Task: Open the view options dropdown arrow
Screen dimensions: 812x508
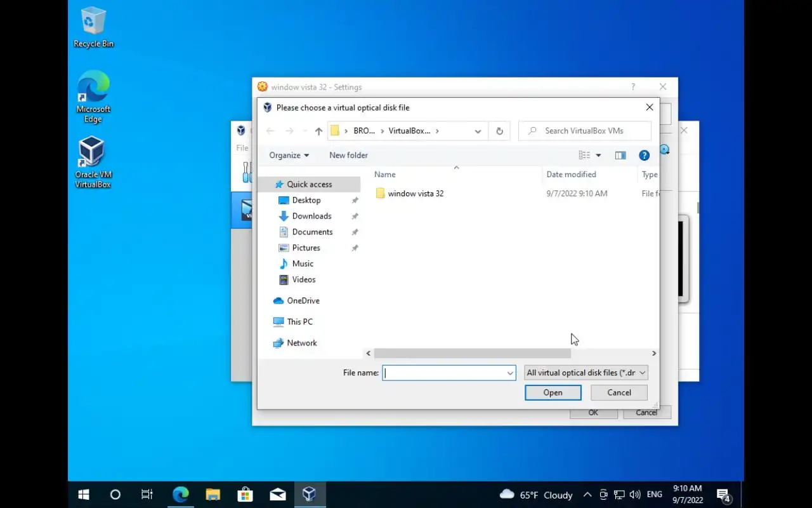Action: coord(598,155)
